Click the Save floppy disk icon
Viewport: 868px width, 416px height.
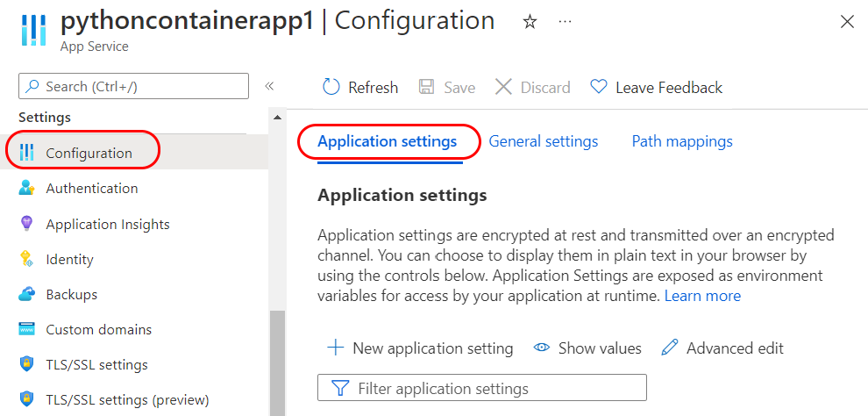tap(426, 87)
